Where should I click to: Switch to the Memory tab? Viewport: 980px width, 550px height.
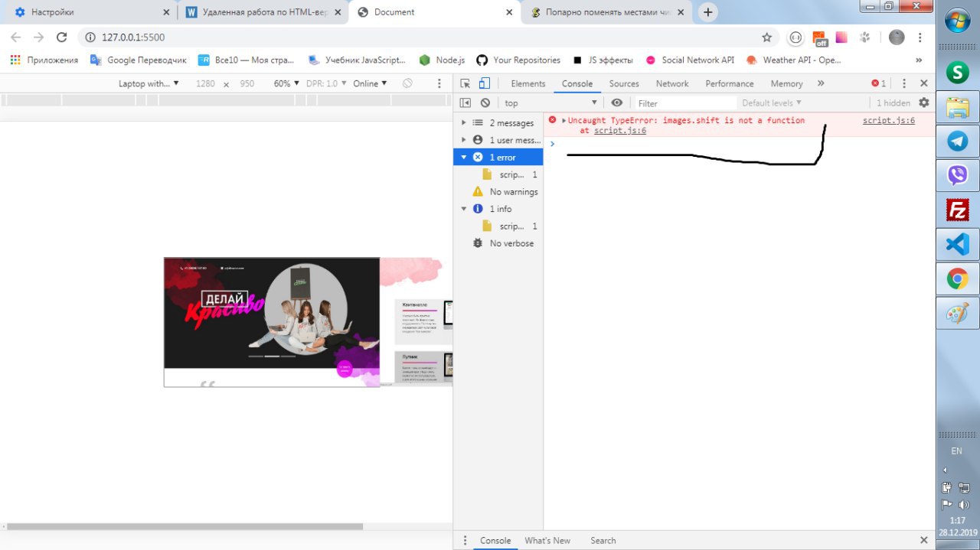(787, 83)
